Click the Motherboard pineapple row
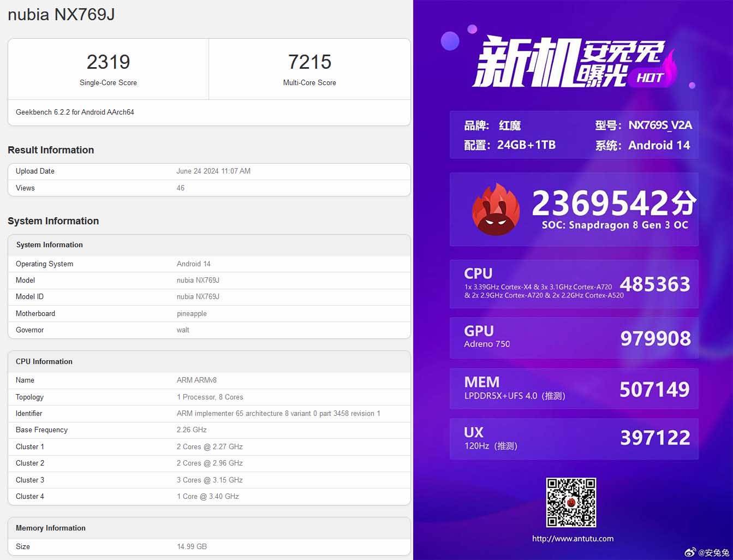Image resolution: width=733 pixels, height=560 pixels. [x=209, y=314]
